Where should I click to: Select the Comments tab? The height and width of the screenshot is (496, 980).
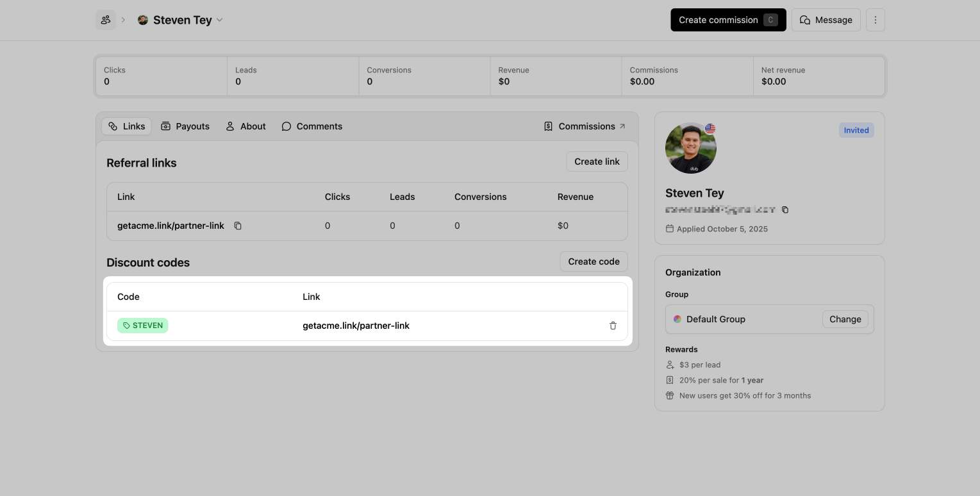coord(312,126)
